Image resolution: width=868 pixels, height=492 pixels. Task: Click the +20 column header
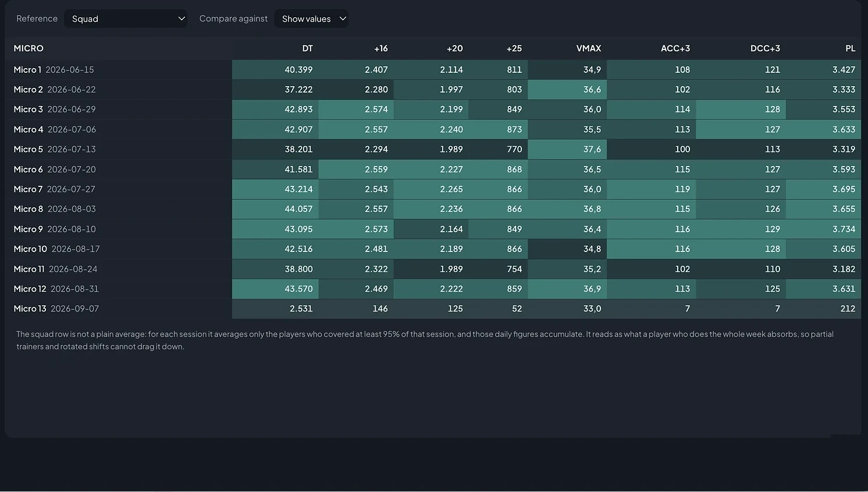[454, 48]
